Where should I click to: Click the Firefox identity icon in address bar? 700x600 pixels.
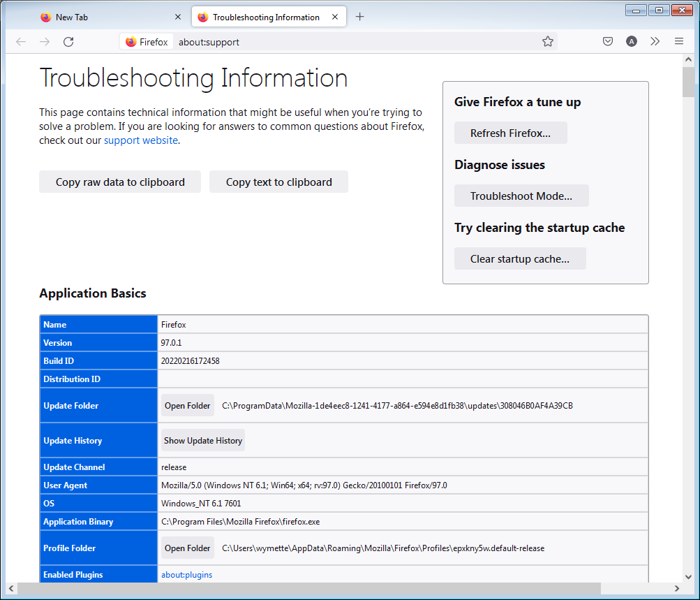pos(147,42)
